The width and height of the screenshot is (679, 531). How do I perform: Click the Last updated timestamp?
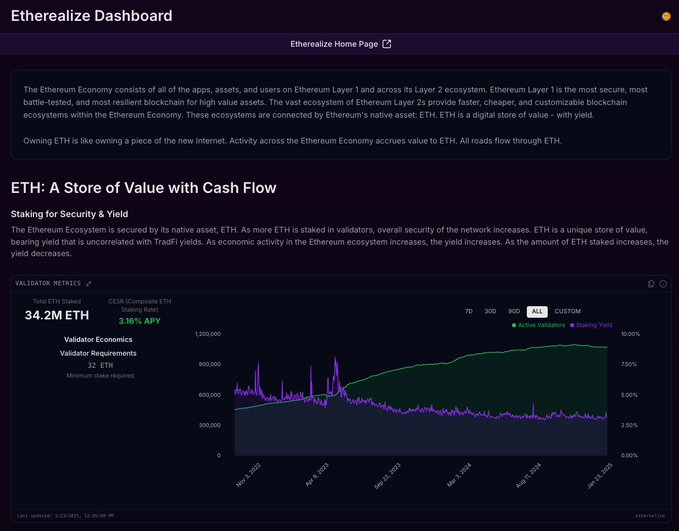pos(65,516)
